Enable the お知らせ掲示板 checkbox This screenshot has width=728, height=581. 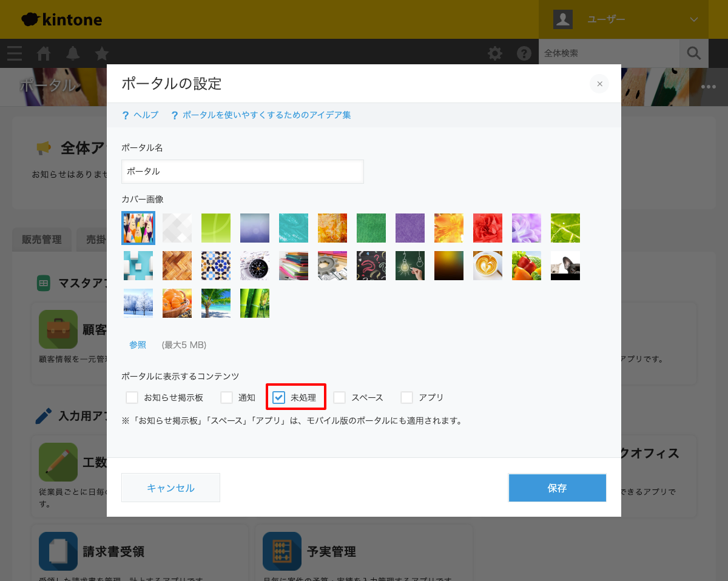(132, 397)
